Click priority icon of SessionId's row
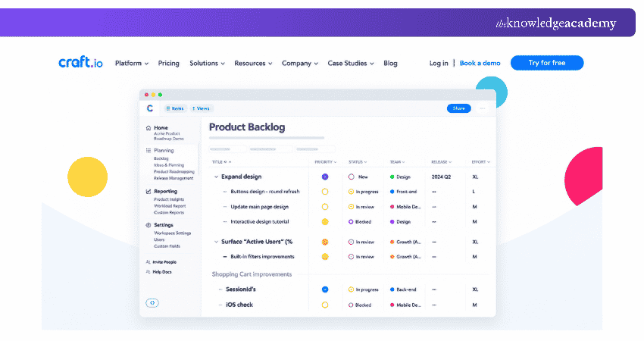Image resolution: width=644 pixels, height=341 pixels. (325, 289)
